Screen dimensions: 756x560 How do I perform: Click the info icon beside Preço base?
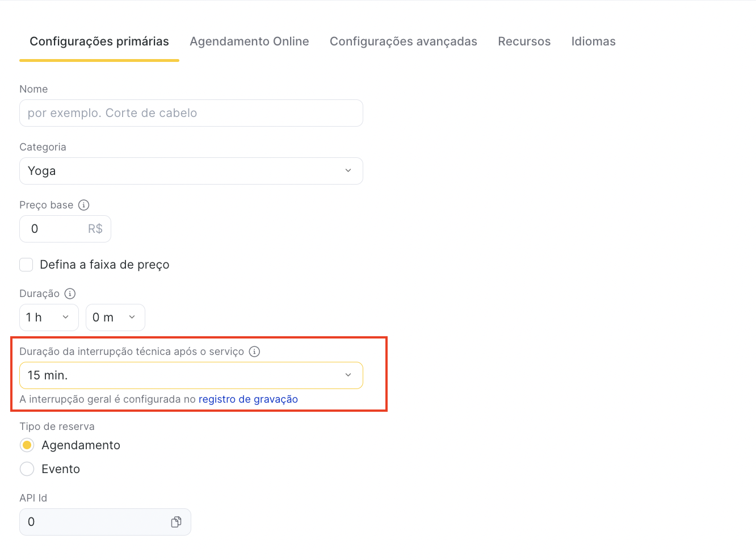point(84,205)
